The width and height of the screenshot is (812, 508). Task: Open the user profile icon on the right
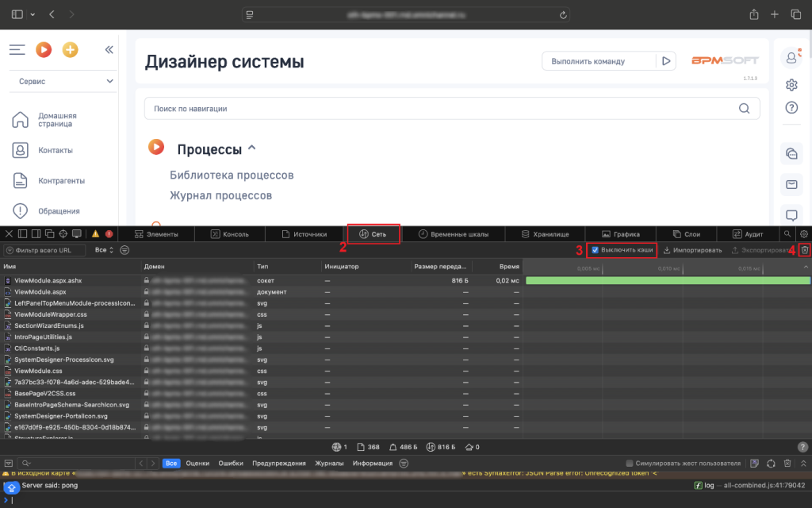click(x=791, y=57)
